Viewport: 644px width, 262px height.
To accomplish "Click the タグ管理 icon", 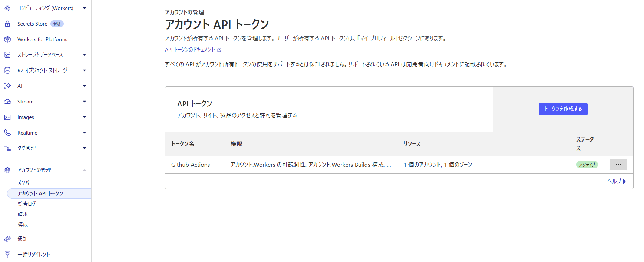I will point(7,148).
